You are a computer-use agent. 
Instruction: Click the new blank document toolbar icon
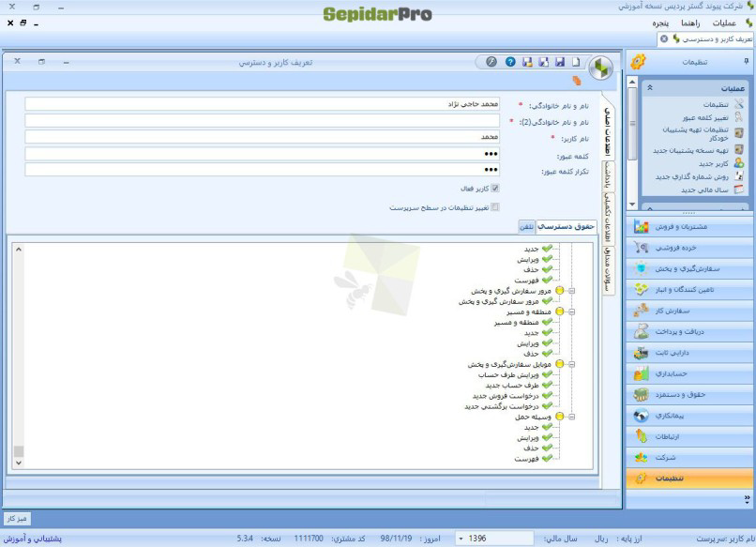(576, 62)
